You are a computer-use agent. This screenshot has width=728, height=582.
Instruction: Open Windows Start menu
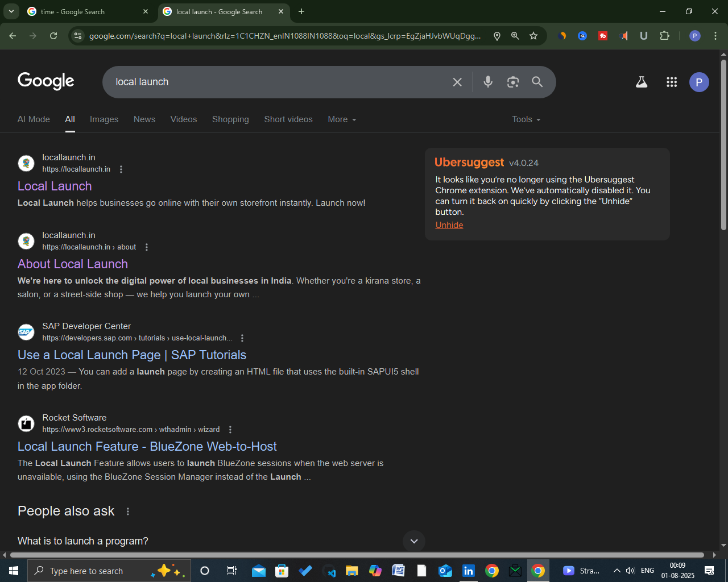14,571
